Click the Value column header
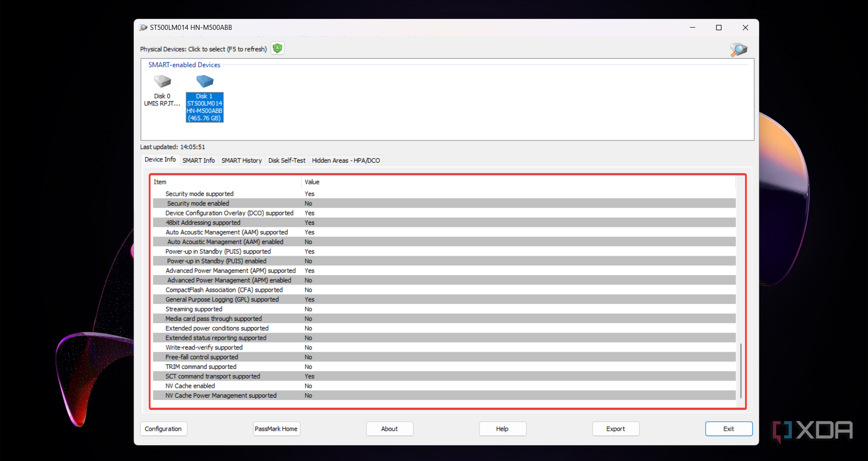 [x=518, y=182]
